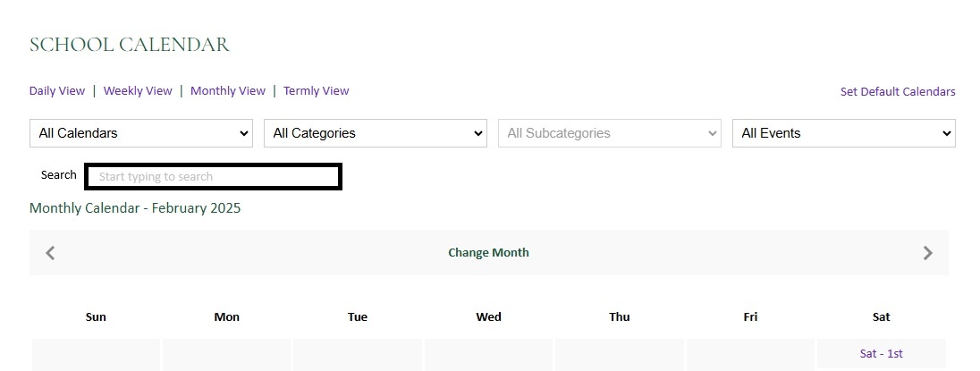The height and width of the screenshot is (371, 980).
Task: Click Set Default Calendars link
Action: pyautogui.click(x=898, y=91)
